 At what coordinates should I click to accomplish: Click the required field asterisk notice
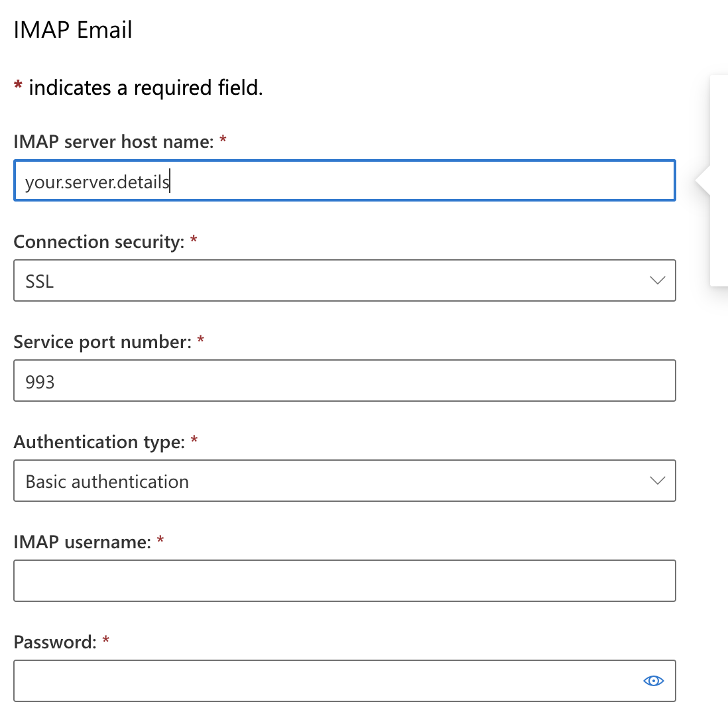[x=138, y=87]
